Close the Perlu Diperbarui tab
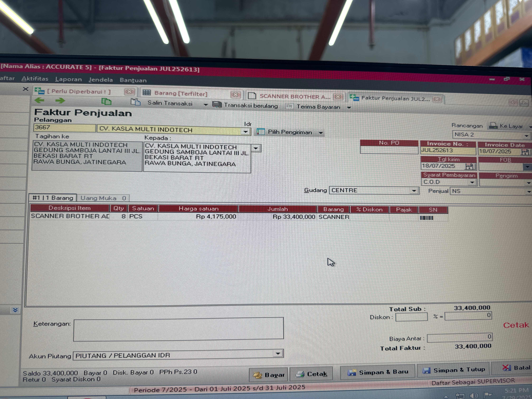The width and height of the screenshot is (532, 399). tap(129, 92)
